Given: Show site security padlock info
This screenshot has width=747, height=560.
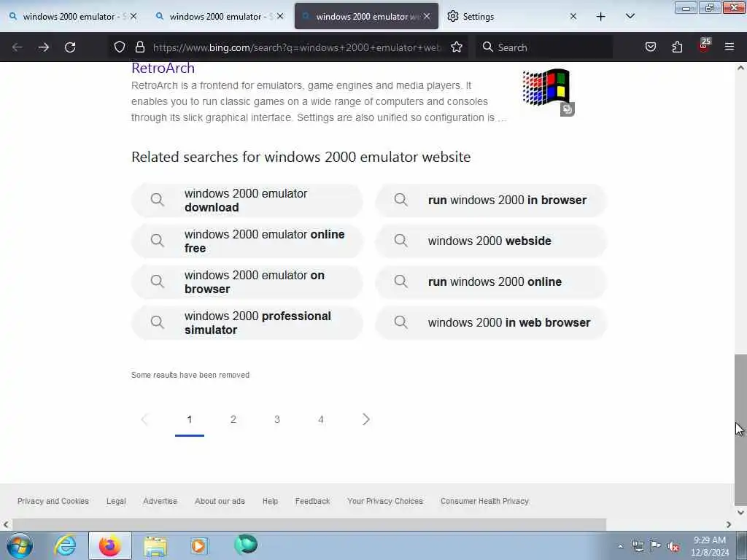Looking at the screenshot, I should point(139,47).
